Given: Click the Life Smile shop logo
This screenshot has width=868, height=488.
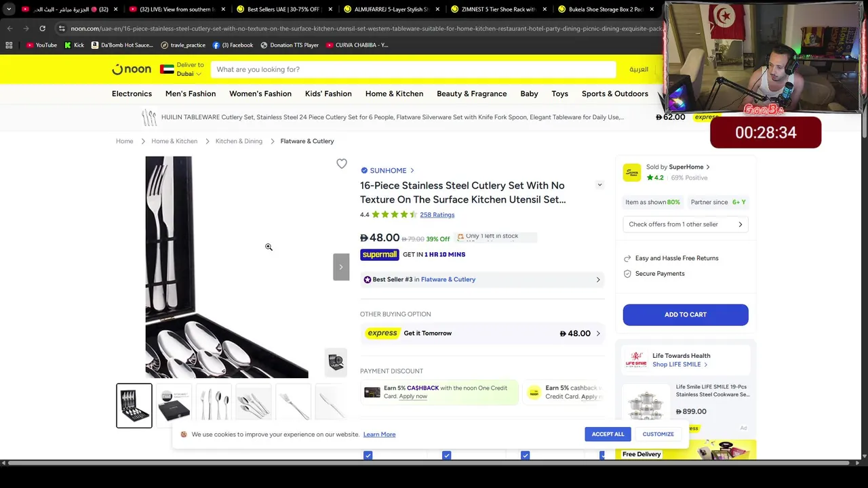Looking at the screenshot, I should point(636,359).
